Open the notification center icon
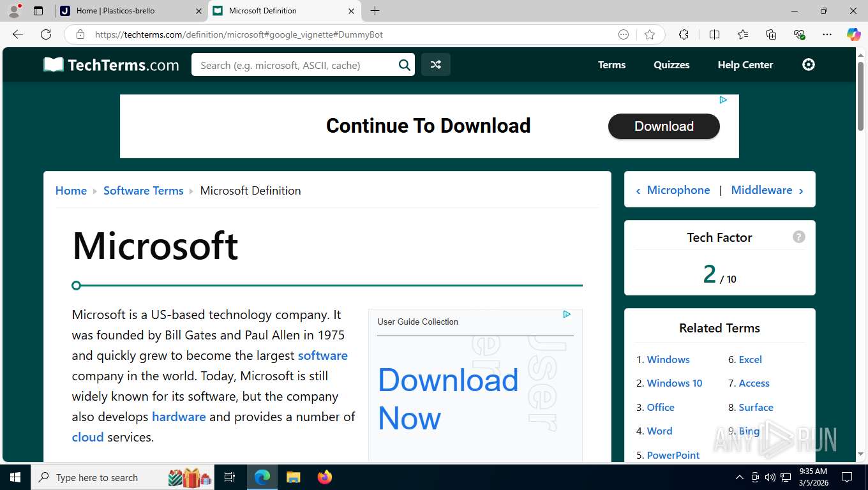The height and width of the screenshot is (490, 868). (847, 477)
